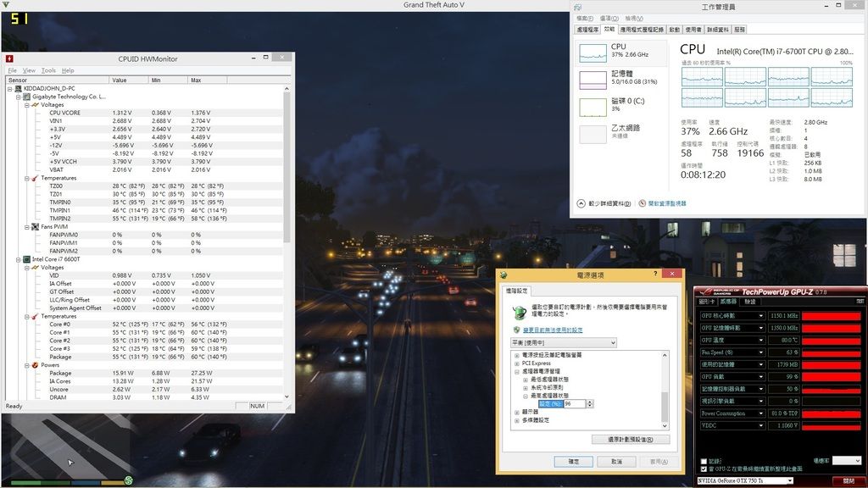Click 取消 button in Power Options
This screenshot has width=868, height=488.
pyautogui.click(x=616, y=462)
